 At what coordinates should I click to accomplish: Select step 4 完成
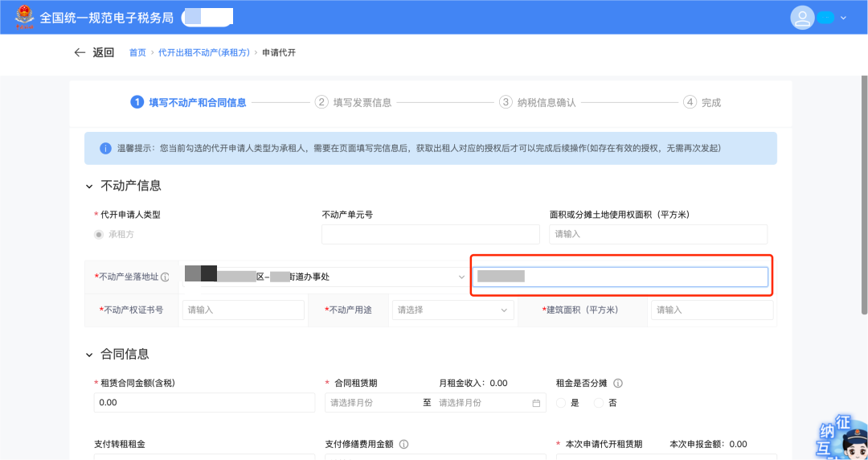click(x=702, y=102)
